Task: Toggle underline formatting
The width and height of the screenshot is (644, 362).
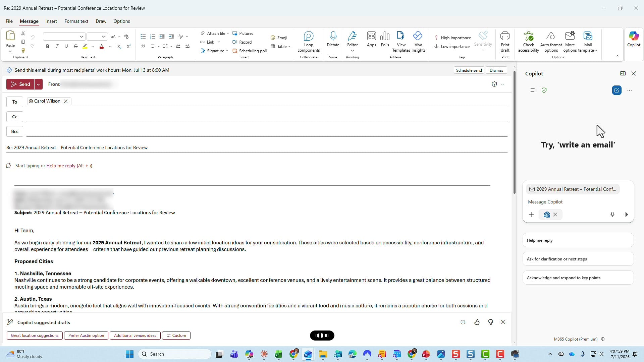Action: [x=66, y=47]
